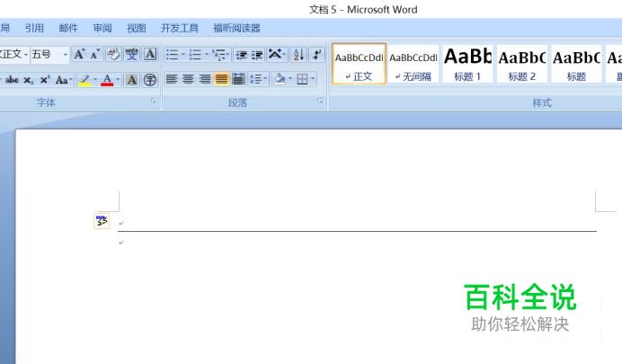Apply the 标题 style
The width and height of the screenshot is (622, 364).
[576, 64]
